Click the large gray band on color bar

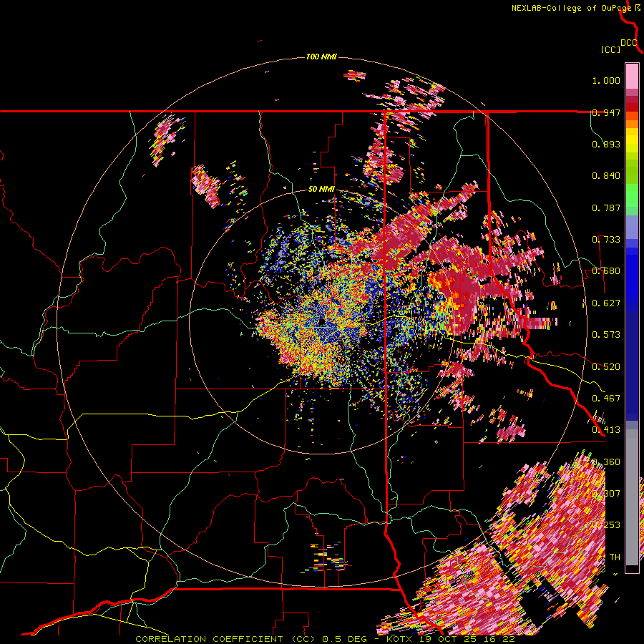(632, 497)
